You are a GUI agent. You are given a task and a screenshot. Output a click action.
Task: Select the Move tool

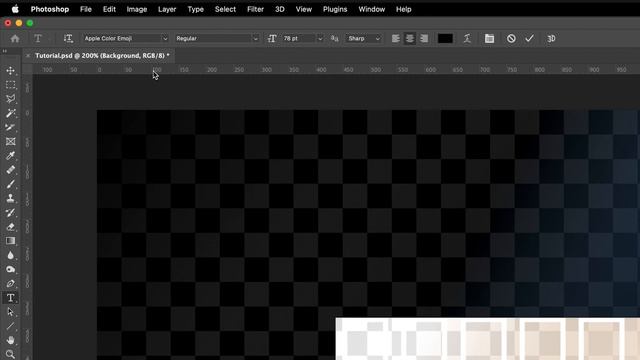point(11,71)
